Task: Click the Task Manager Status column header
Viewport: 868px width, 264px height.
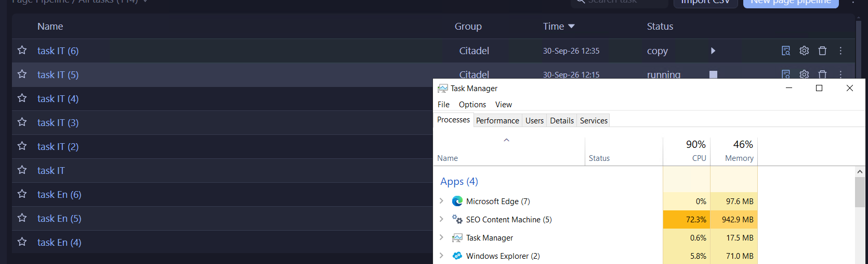Action: point(624,152)
